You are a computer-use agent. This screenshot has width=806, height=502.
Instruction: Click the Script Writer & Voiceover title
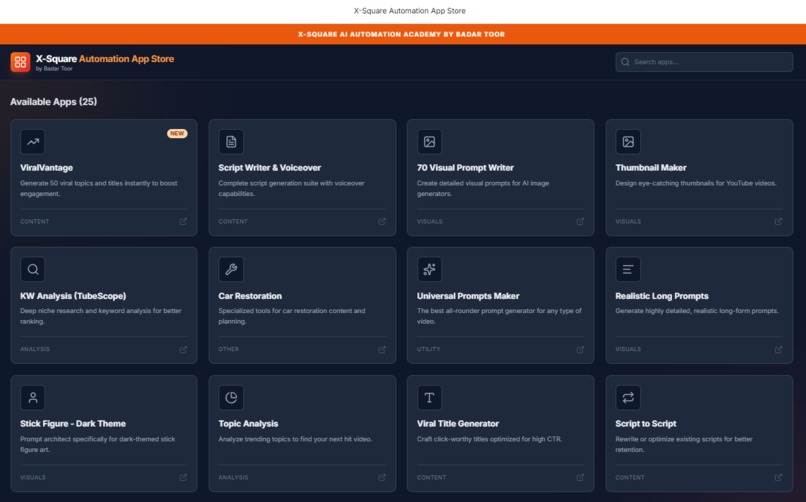click(x=269, y=168)
